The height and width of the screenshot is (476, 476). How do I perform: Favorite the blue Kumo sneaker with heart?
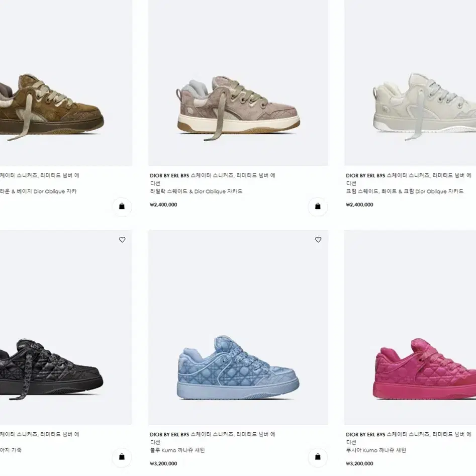click(x=318, y=240)
